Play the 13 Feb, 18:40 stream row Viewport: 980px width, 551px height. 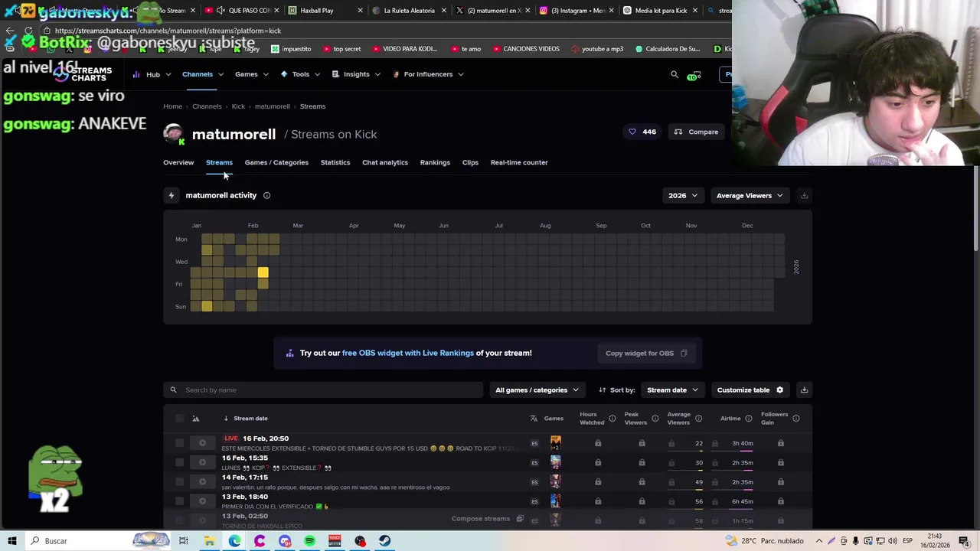(x=202, y=501)
